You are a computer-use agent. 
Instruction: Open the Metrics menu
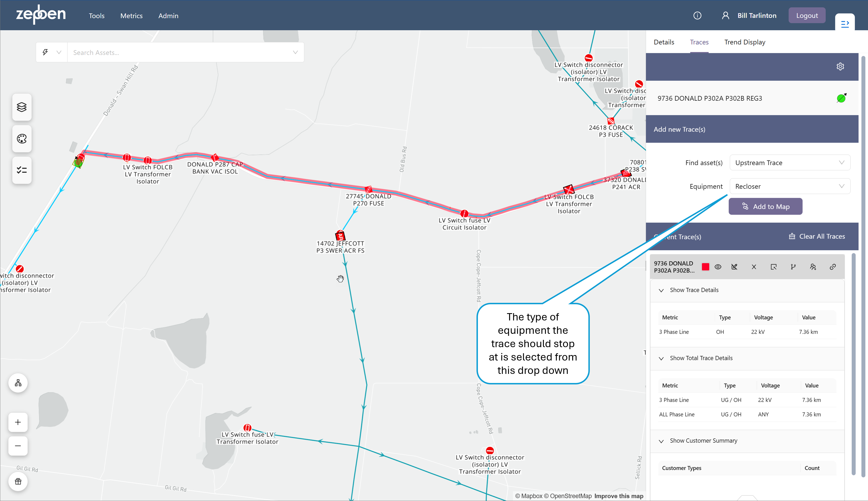click(131, 15)
